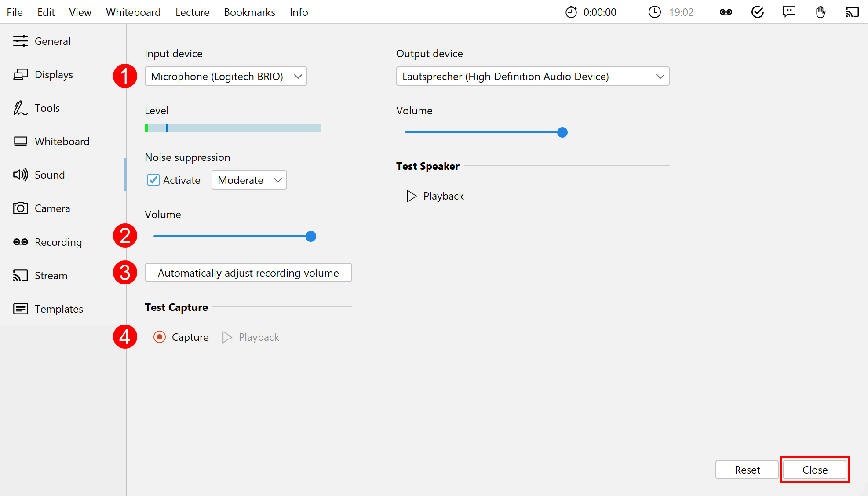Viewport: 868px width, 496px height.
Task: Click the recording icon in the top bar
Action: click(x=726, y=12)
